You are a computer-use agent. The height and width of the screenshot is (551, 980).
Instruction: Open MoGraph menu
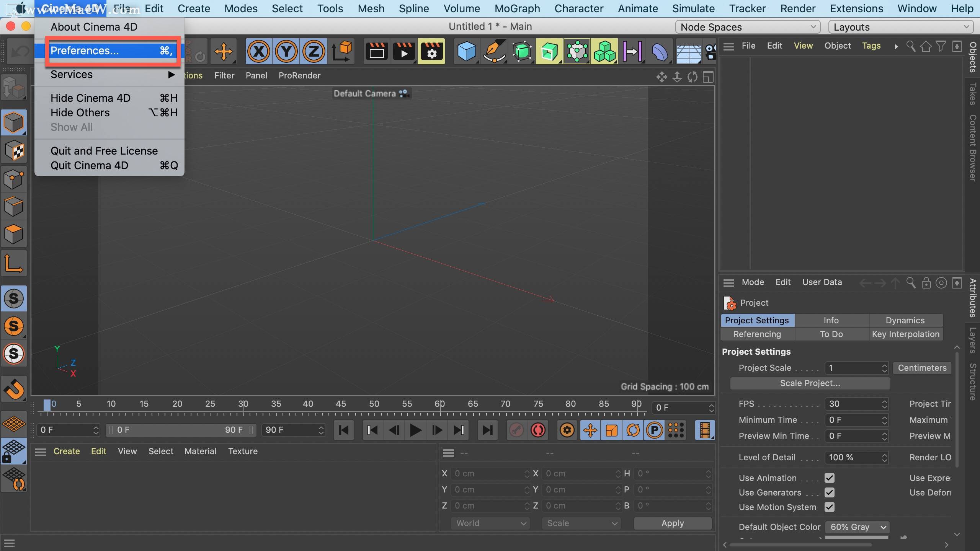[x=517, y=8]
